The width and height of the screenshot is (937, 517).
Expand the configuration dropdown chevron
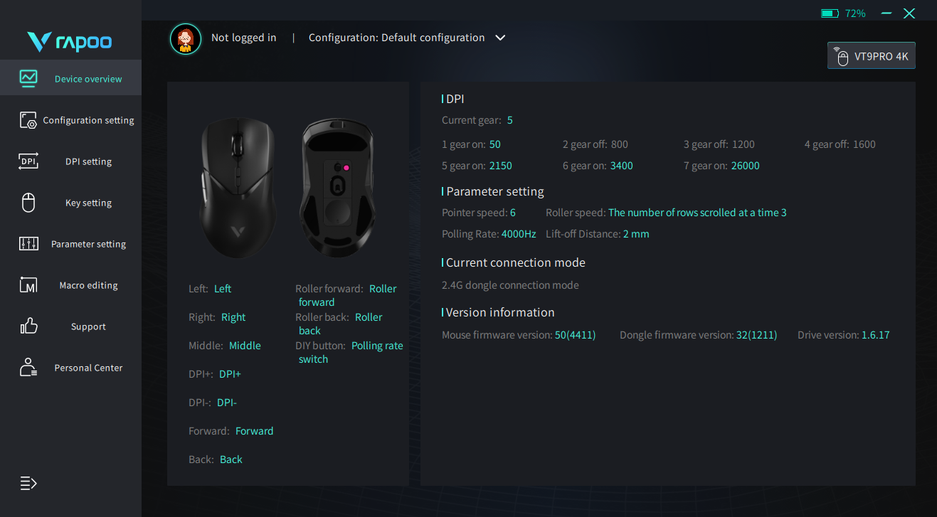pos(500,38)
